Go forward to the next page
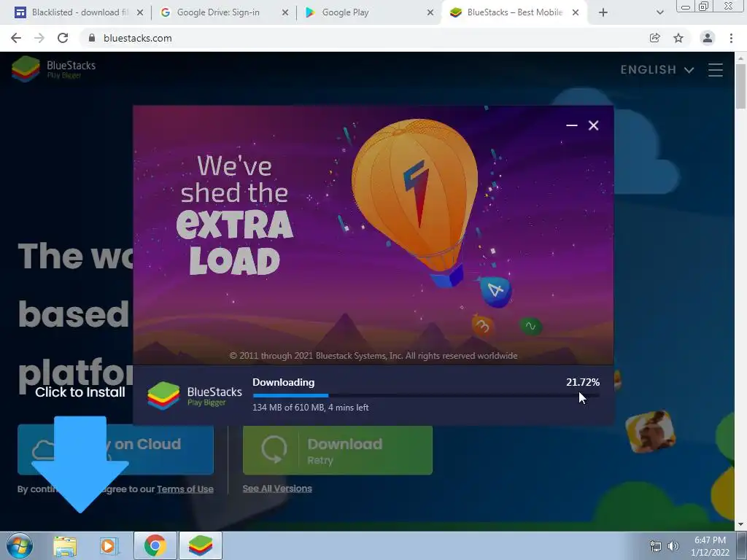Screen dimensions: 747x560 39,38
